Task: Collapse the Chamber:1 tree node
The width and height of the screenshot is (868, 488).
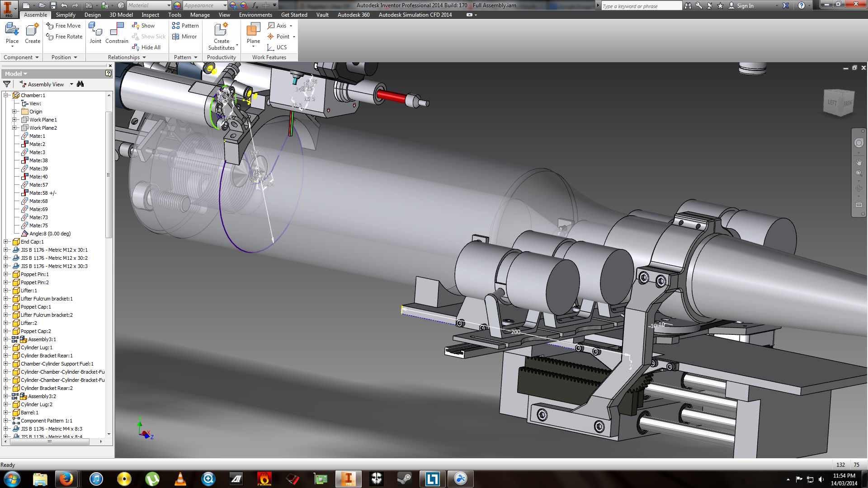Action: 6,95
